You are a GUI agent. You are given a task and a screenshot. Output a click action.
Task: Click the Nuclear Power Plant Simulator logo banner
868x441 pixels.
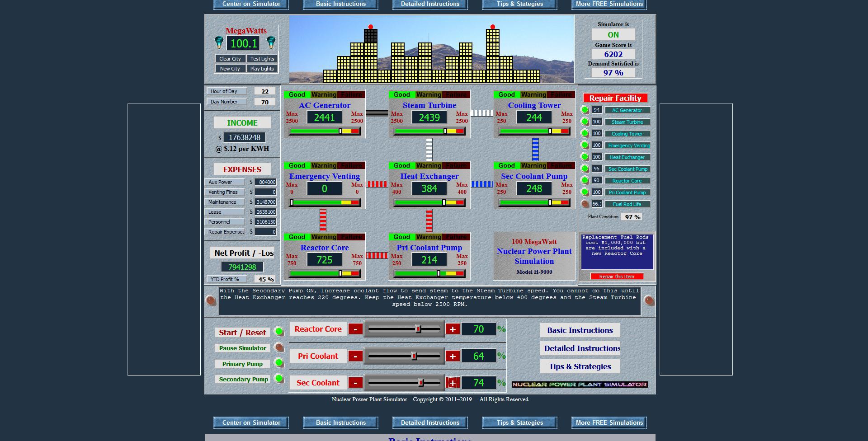click(580, 384)
